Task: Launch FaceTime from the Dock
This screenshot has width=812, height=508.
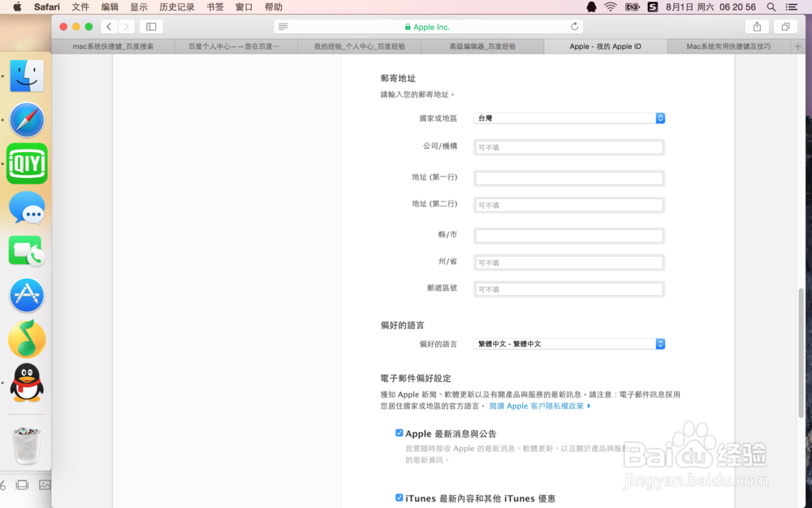Action: click(x=27, y=251)
